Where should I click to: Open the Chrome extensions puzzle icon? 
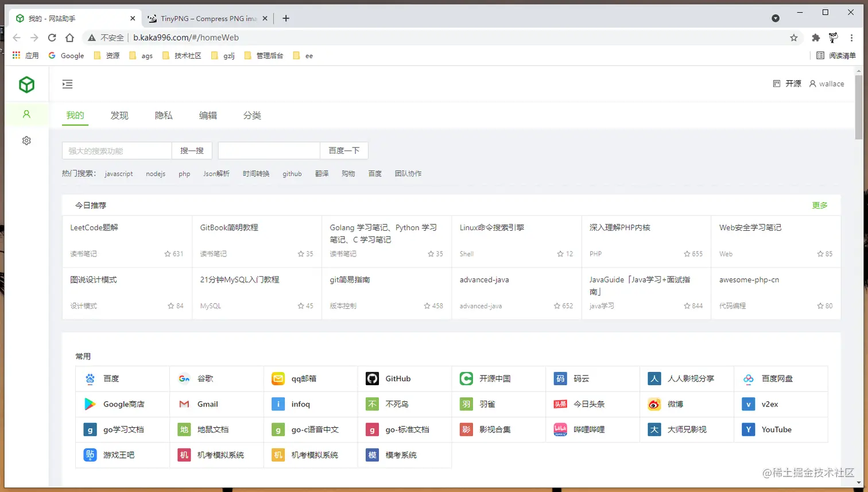click(x=816, y=38)
